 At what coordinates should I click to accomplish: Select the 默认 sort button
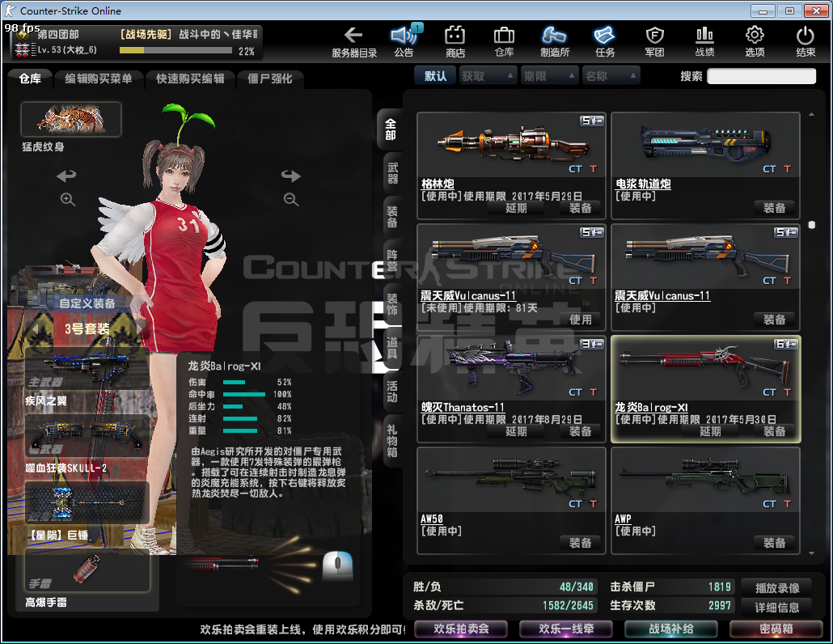click(435, 77)
